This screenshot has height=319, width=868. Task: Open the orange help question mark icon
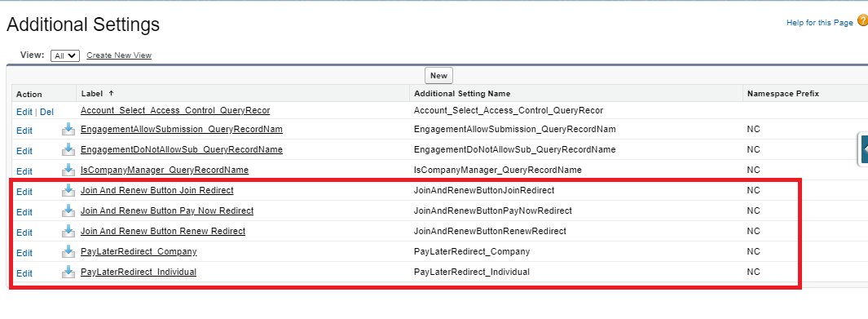[862, 21]
